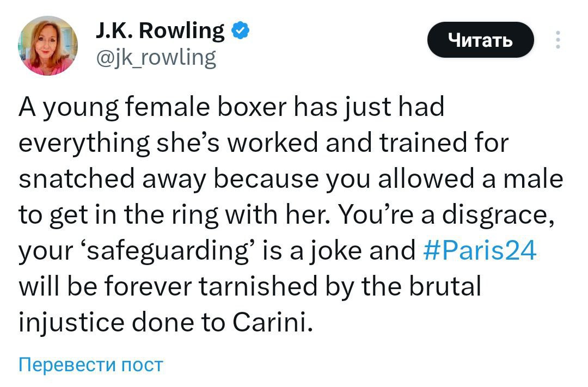Click the word Carini in the tweet

coord(271,324)
